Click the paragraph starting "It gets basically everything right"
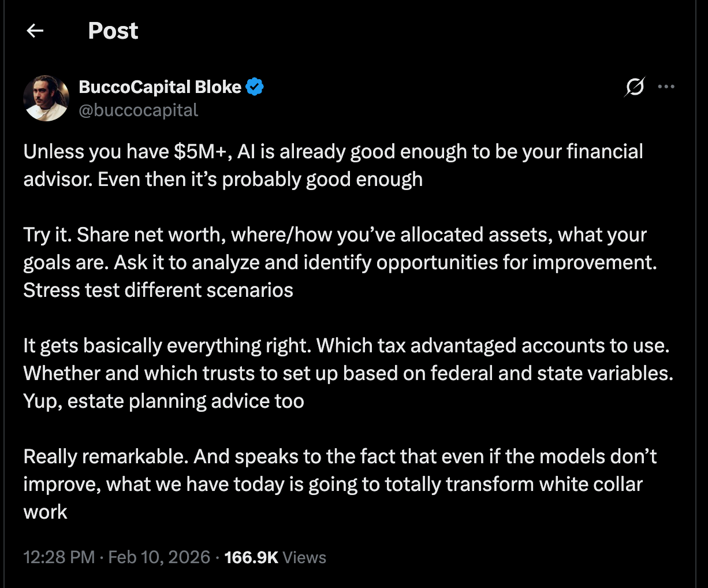The height and width of the screenshot is (588, 708). tap(348, 373)
